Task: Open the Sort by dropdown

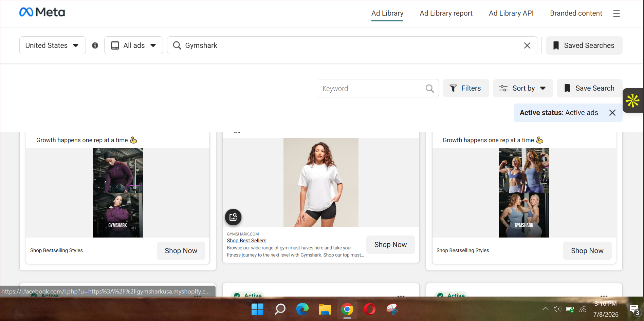Action: 523,88
